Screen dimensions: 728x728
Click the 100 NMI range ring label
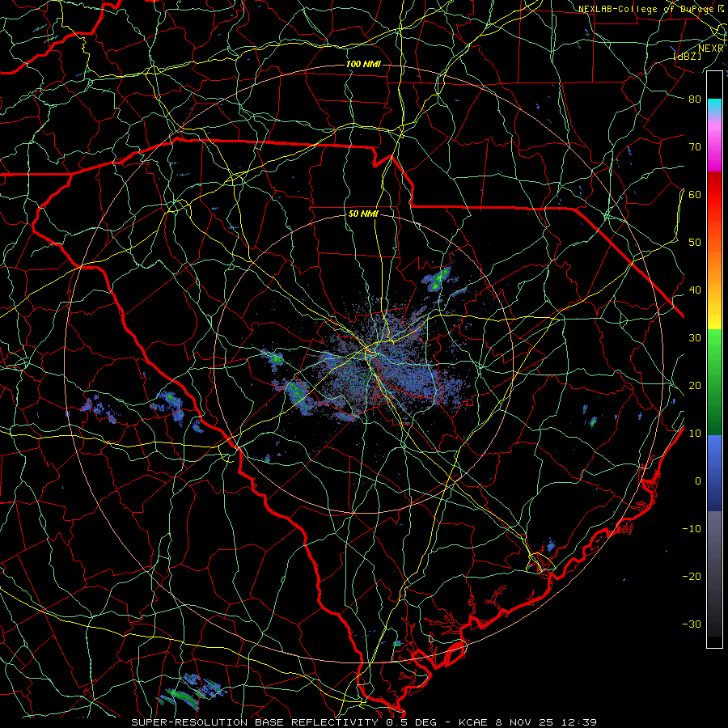363,64
